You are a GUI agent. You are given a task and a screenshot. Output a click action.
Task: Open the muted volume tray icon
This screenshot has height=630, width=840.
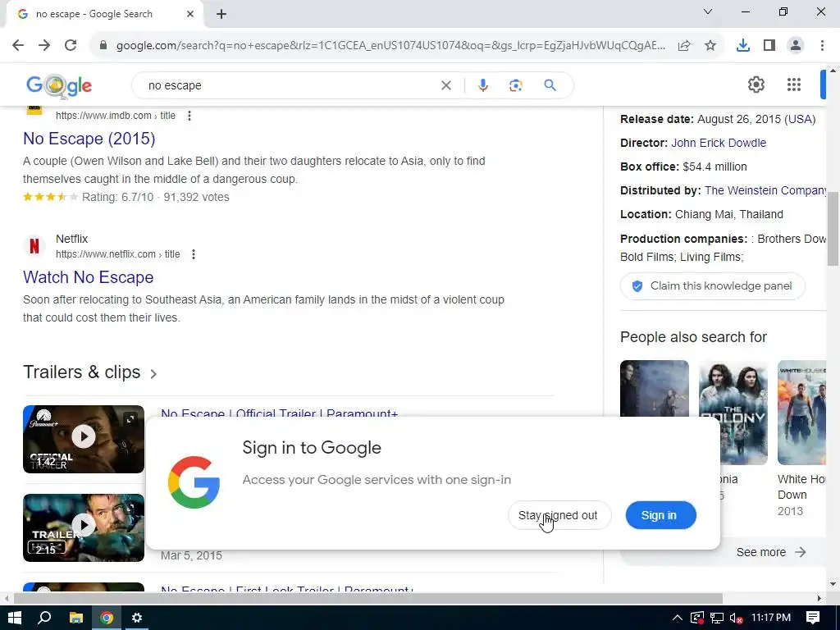pos(736,618)
